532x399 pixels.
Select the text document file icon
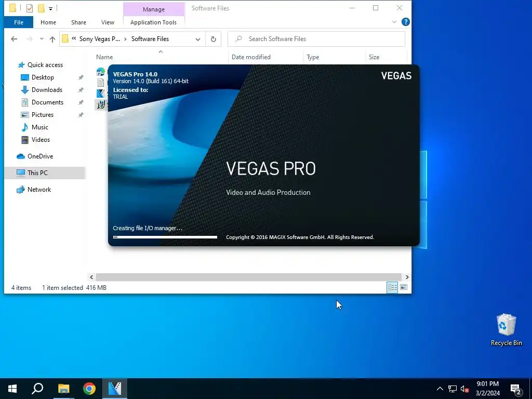(101, 83)
